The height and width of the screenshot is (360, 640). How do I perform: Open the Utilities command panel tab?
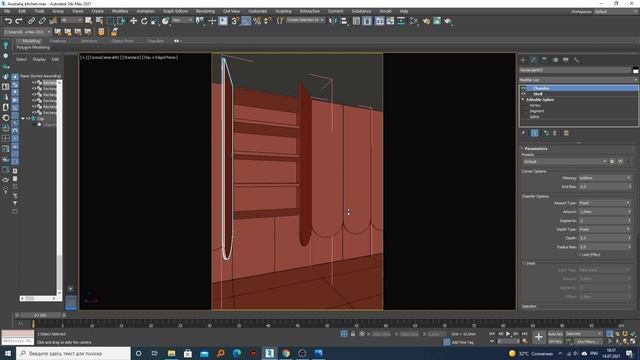tap(576, 60)
